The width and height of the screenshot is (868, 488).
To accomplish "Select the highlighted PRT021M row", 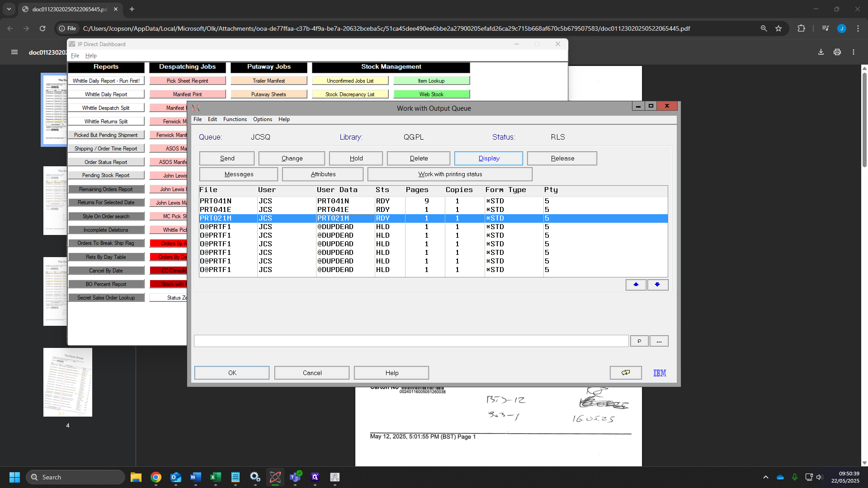I will coord(433,218).
